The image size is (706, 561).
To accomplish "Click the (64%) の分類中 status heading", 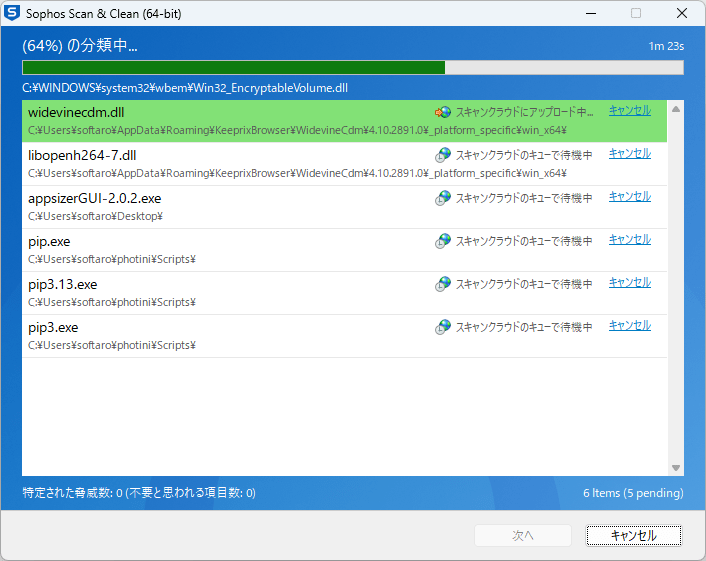I will [x=80, y=45].
